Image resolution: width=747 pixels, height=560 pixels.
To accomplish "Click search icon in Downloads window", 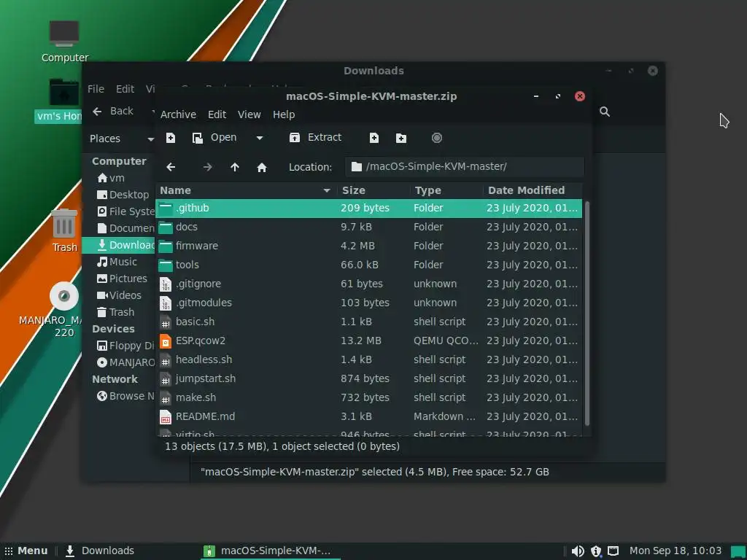I will (x=605, y=112).
